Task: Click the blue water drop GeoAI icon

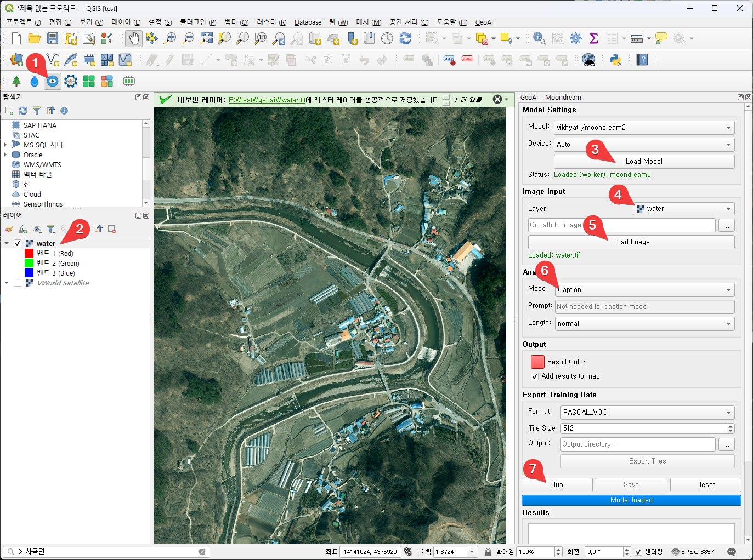Action: click(x=35, y=81)
